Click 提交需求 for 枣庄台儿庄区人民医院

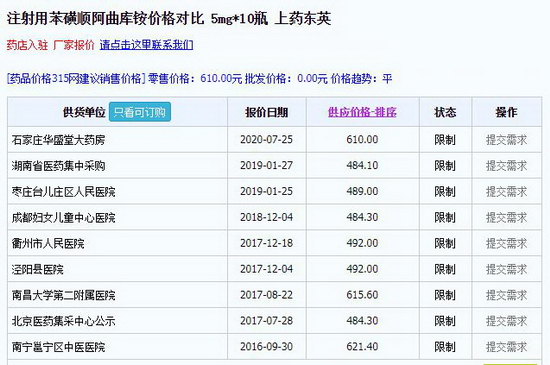point(506,191)
